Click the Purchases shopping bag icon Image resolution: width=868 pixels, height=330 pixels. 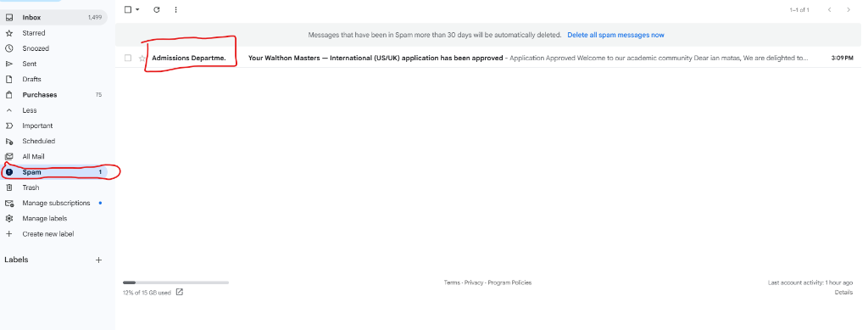(x=8, y=95)
